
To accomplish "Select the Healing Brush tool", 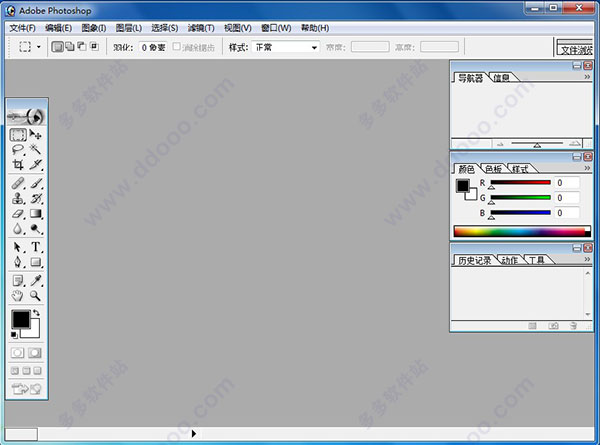I will [x=18, y=183].
